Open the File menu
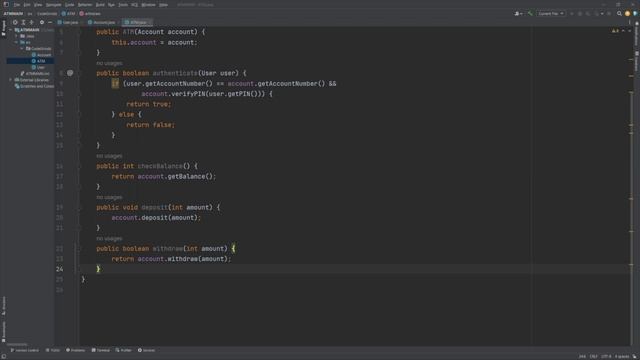The image size is (640, 360). click(x=17, y=5)
